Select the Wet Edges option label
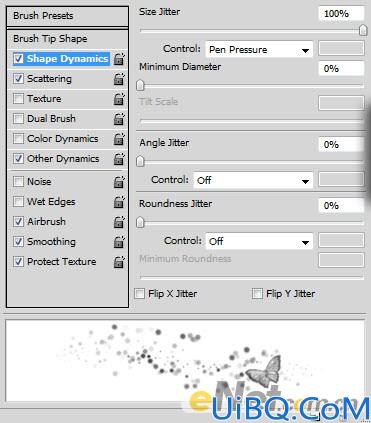The height and width of the screenshot is (423, 371). point(51,202)
